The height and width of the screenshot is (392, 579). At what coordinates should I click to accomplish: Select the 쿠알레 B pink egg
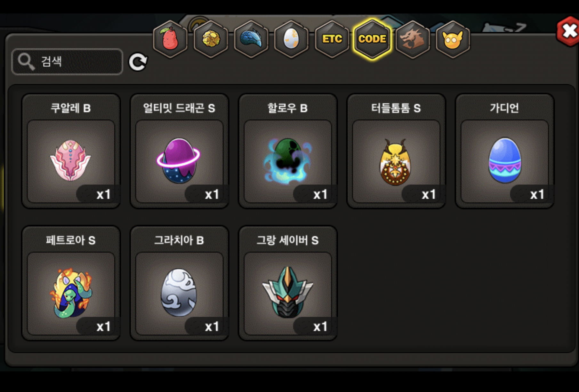point(71,151)
